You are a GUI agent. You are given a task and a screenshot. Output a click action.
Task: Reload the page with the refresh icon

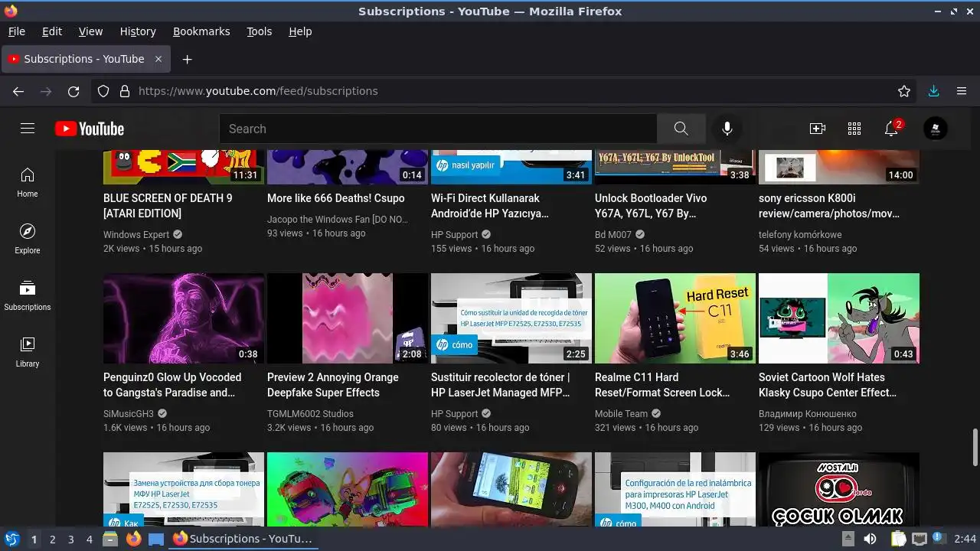coord(73,91)
